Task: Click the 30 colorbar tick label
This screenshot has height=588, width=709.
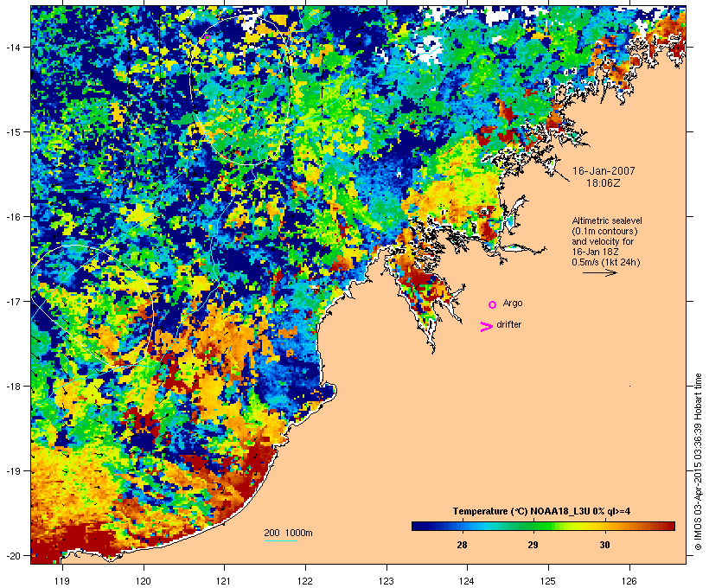Action: tap(604, 545)
